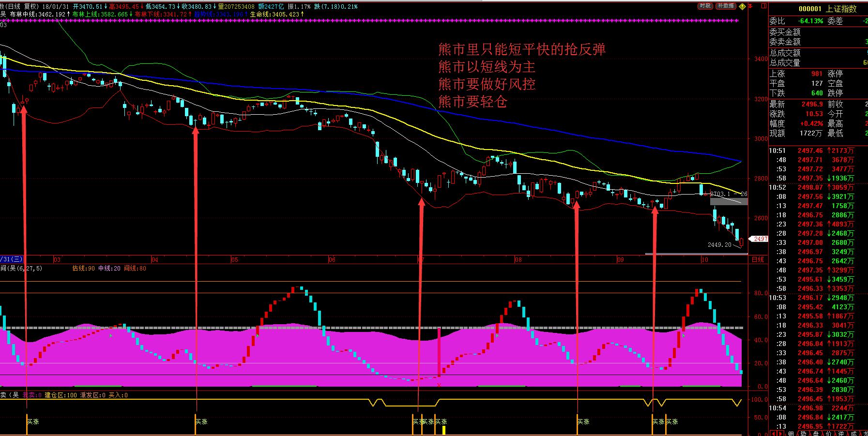Image resolution: width=868 pixels, height=436 pixels.
Task: Select the 10:54 tick row 2496.98
Action: [818, 408]
